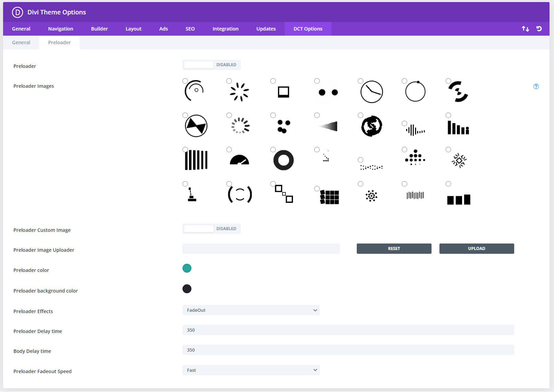Select the spinning globe preloader image
The image size is (554, 392).
[x=360, y=115]
